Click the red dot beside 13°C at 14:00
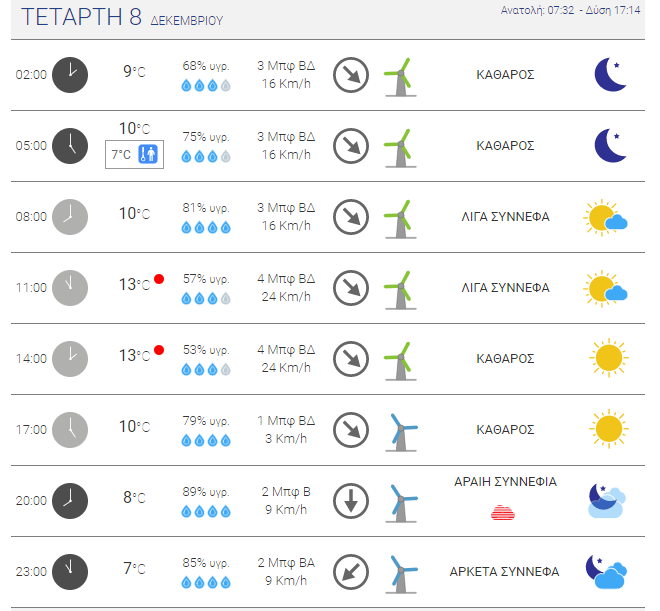The width and height of the screenshot is (660, 611). pos(159,350)
